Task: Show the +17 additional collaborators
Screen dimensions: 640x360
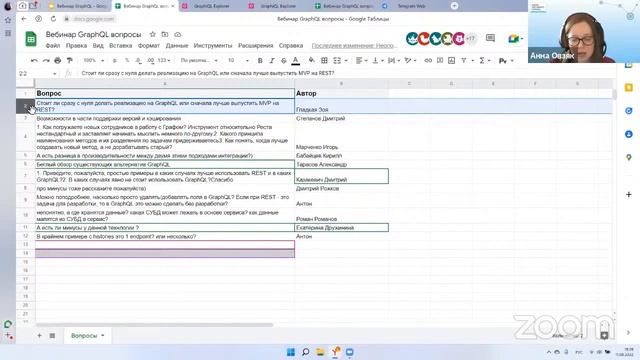Action: click(471, 39)
